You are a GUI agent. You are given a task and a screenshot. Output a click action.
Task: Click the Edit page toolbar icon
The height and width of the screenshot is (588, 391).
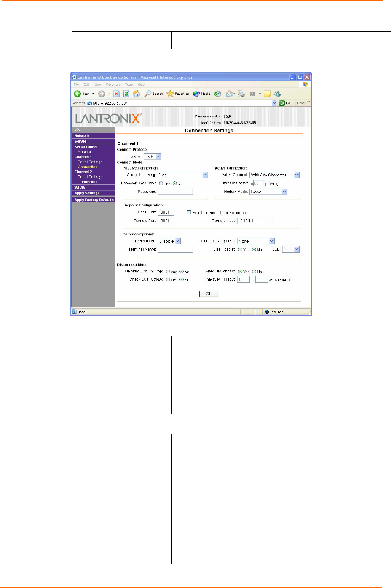(253, 94)
